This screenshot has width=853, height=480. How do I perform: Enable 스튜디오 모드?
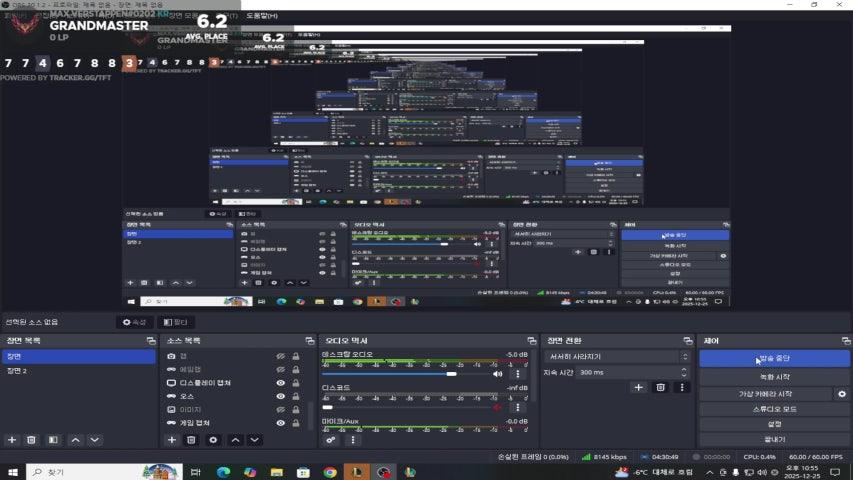(x=774, y=409)
